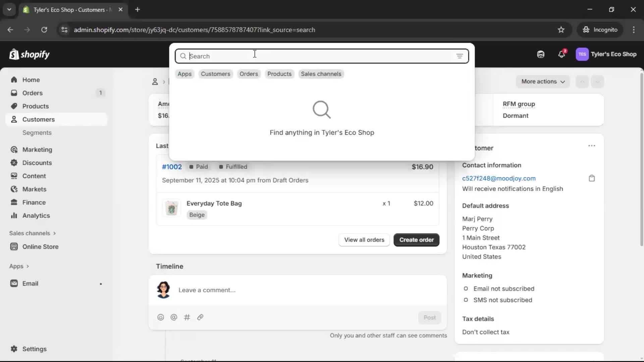Open Shopify Sidekick assistant

click(540, 54)
